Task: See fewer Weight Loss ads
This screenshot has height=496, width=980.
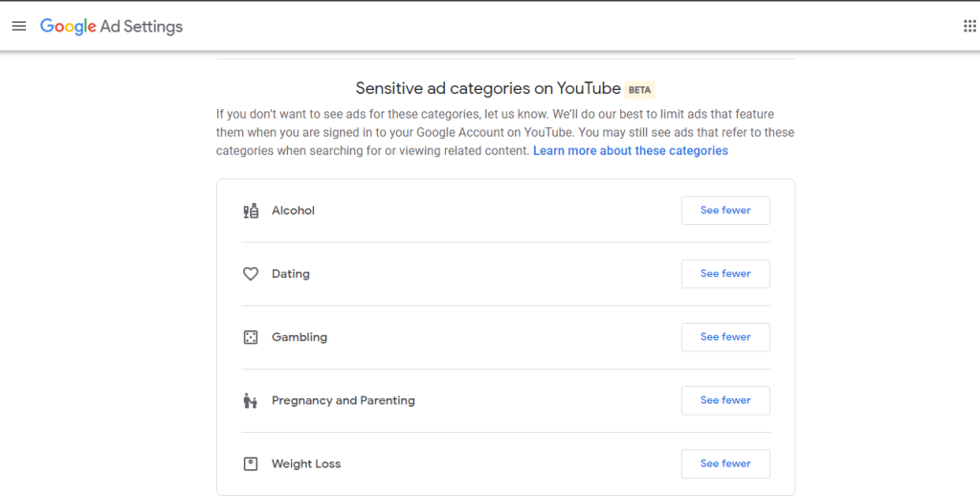Action: click(725, 463)
